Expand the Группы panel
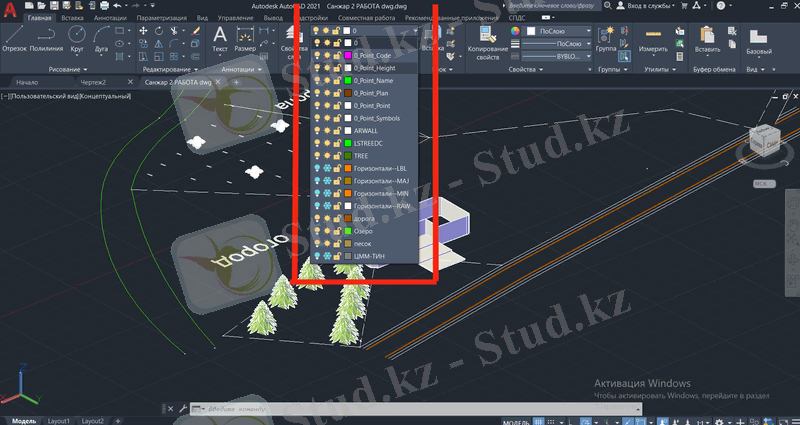 612,69
